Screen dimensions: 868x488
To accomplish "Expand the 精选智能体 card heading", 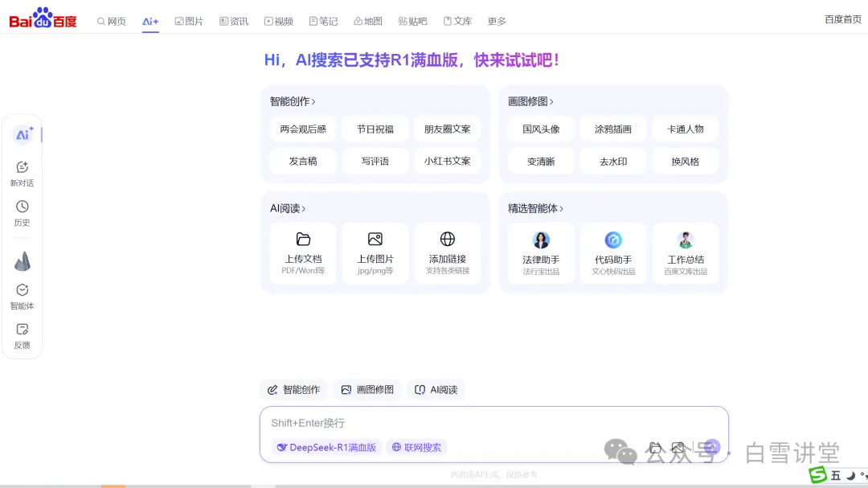I will click(x=536, y=208).
